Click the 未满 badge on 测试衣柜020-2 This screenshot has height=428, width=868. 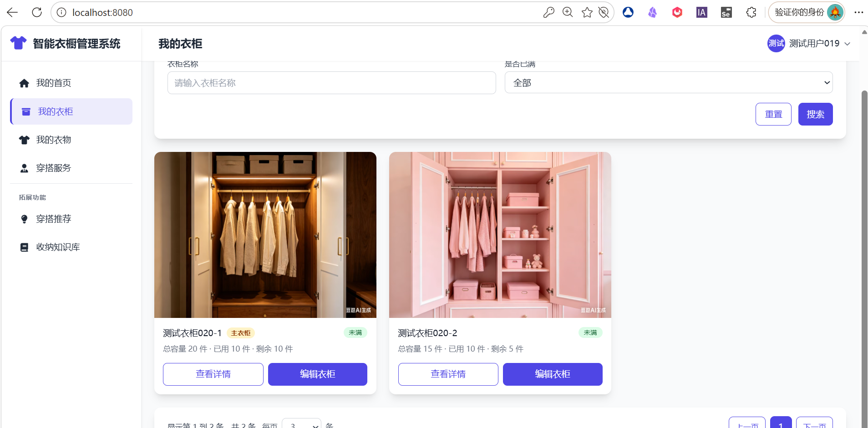click(x=590, y=333)
